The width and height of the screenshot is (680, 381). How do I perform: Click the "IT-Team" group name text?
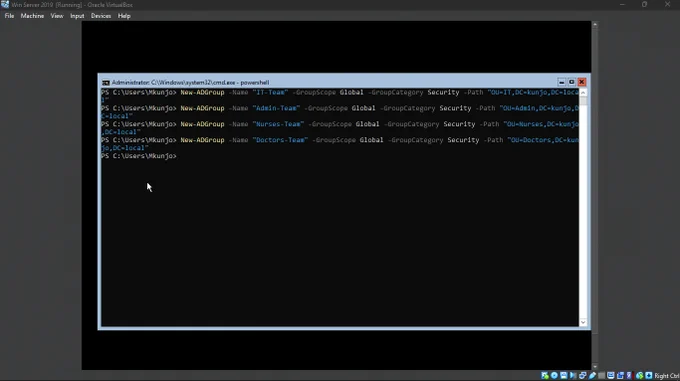pos(270,92)
